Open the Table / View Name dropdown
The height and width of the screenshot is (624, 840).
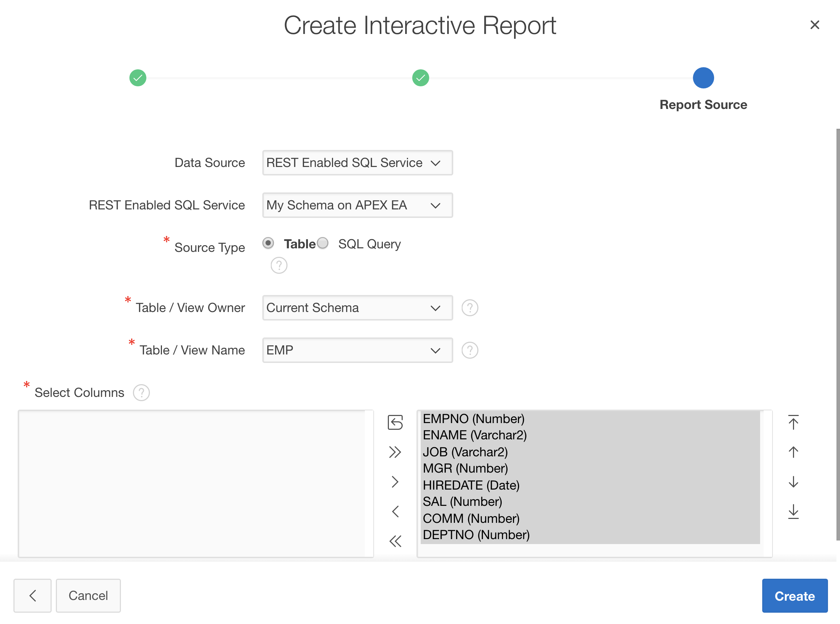(x=357, y=350)
